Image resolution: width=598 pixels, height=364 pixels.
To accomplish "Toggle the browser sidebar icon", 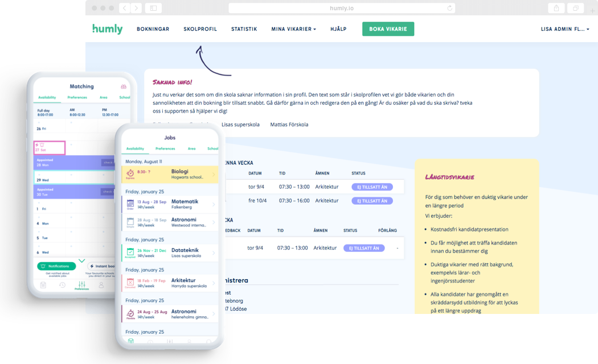I will click(153, 8).
